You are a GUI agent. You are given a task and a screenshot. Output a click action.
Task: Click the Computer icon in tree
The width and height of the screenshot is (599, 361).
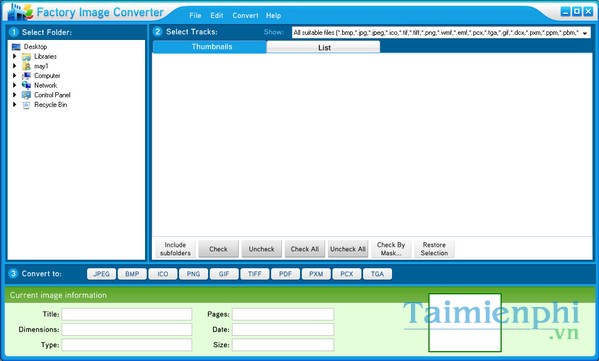pos(26,76)
